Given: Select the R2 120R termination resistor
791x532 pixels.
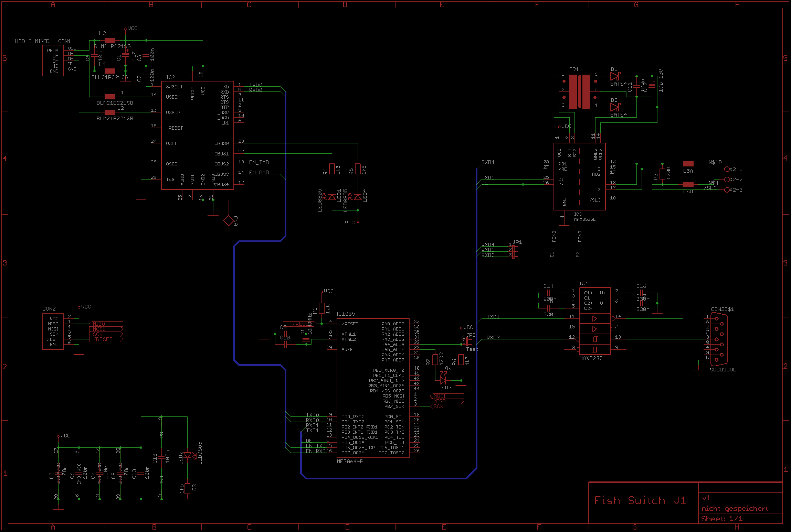Looking at the screenshot, I should [662, 174].
